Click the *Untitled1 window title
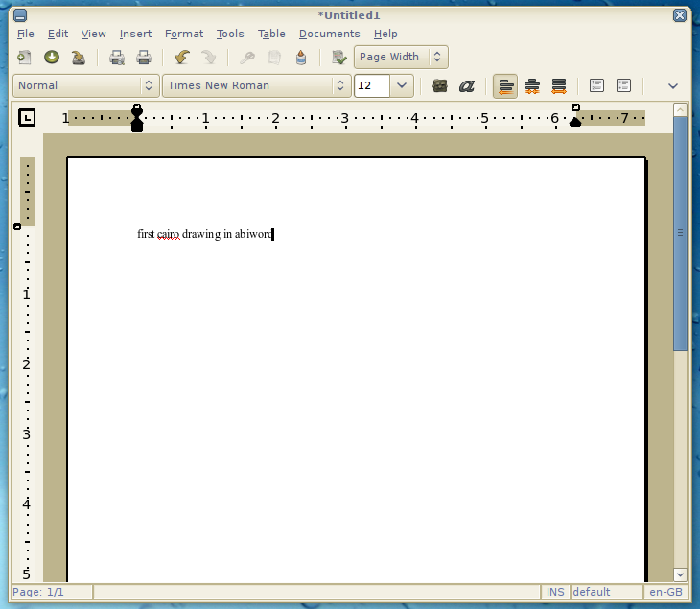This screenshot has height=609, width=700. pos(349,15)
